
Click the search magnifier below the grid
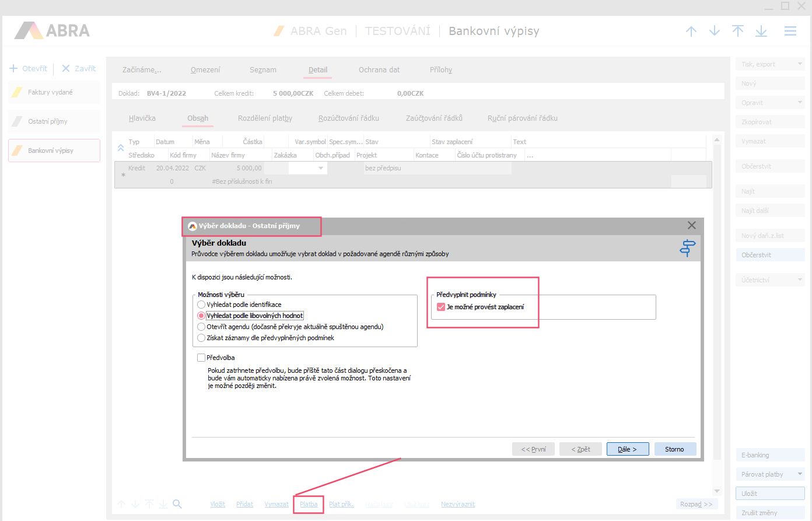(177, 504)
